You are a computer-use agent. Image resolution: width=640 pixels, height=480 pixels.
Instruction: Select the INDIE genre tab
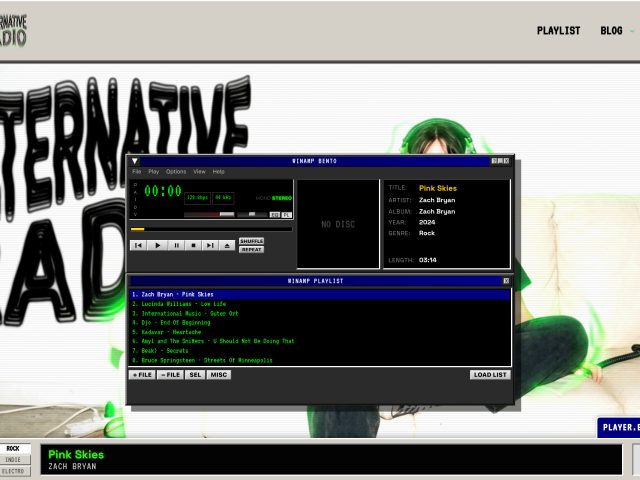coord(13,460)
